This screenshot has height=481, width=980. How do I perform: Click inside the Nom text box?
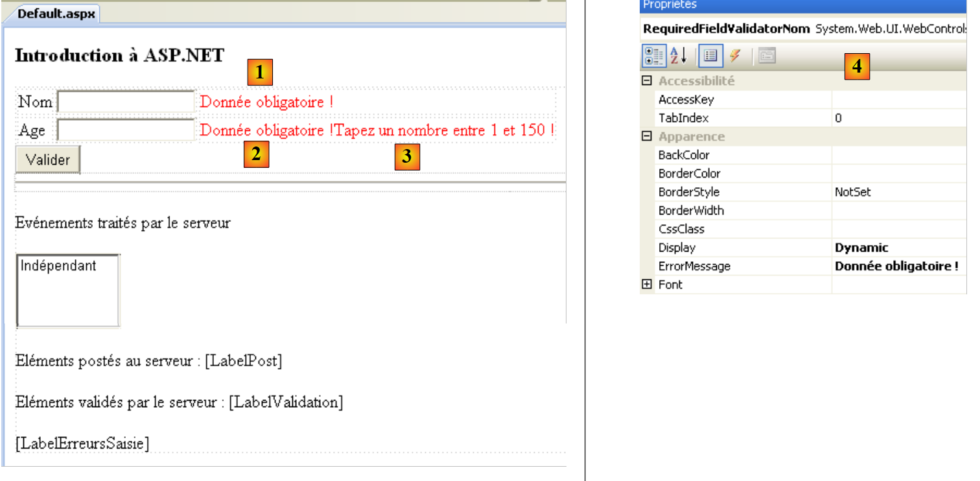click(x=126, y=102)
